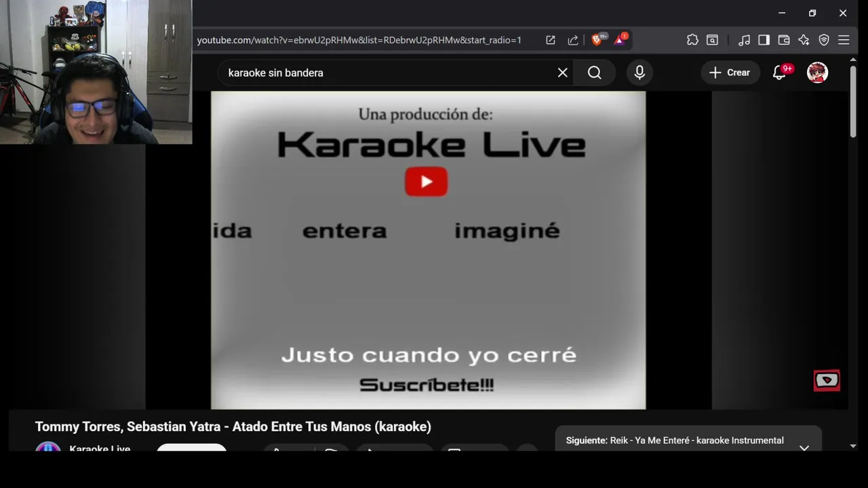The width and height of the screenshot is (868, 488).
Task: Expand the Siguiente playlist panel chevron
Action: 804,447
